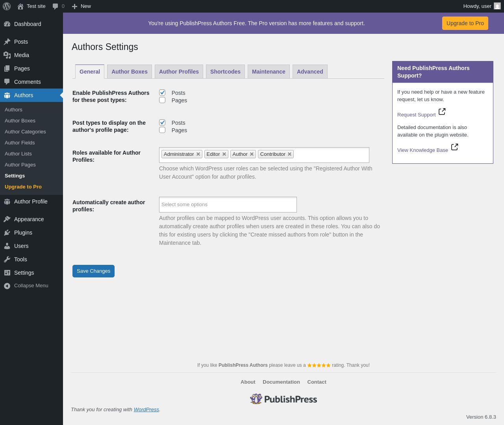Click inside the Roles available multi-select field

click(x=264, y=155)
